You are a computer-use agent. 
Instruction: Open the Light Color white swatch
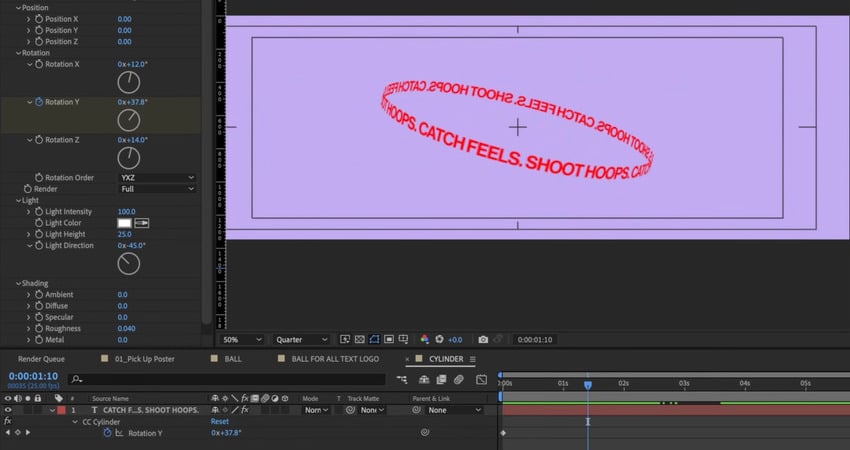[125, 223]
